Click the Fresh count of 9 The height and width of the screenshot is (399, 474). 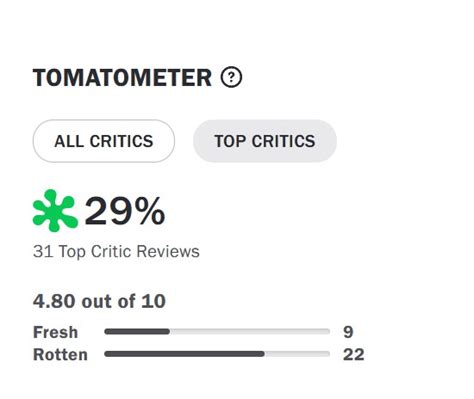[x=348, y=332]
